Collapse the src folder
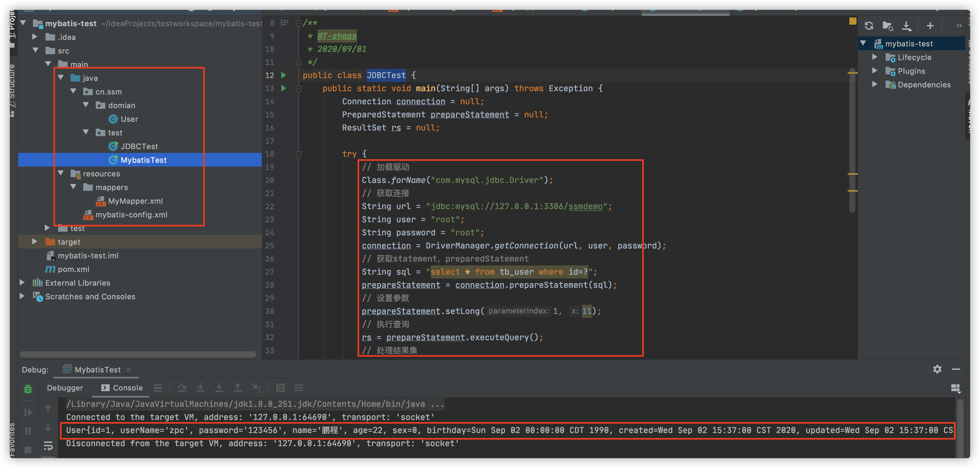 [x=35, y=51]
